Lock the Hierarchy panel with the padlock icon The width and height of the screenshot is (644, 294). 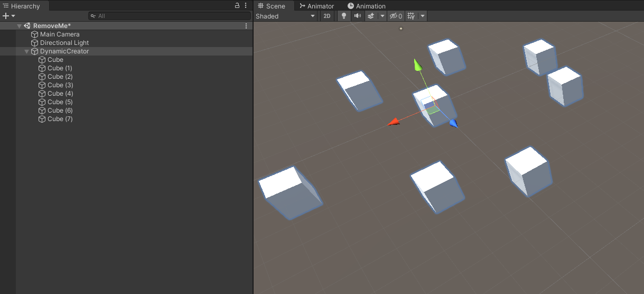pos(237,6)
